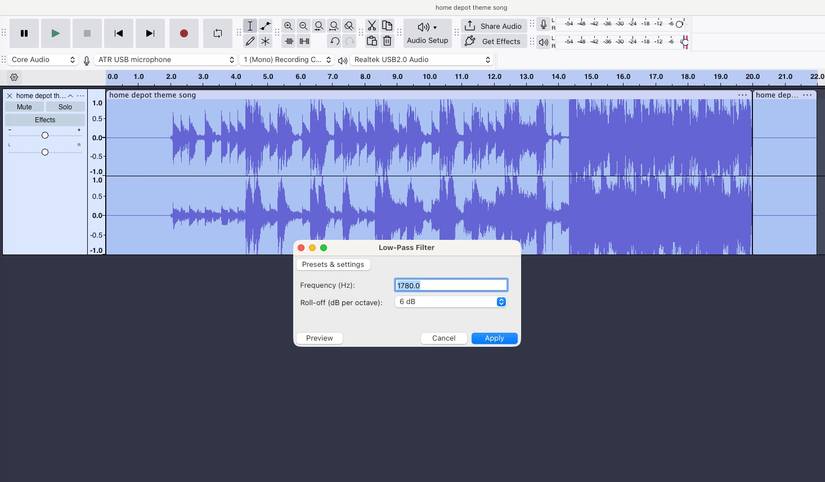Image resolution: width=825 pixels, height=482 pixels.
Task: Select the Multi-tool asterisk icon
Action: click(x=265, y=41)
